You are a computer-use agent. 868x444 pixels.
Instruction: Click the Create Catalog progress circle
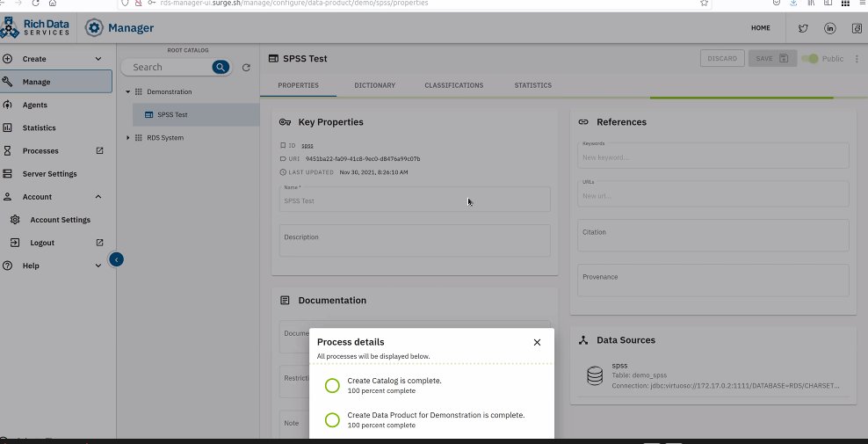pyautogui.click(x=332, y=385)
